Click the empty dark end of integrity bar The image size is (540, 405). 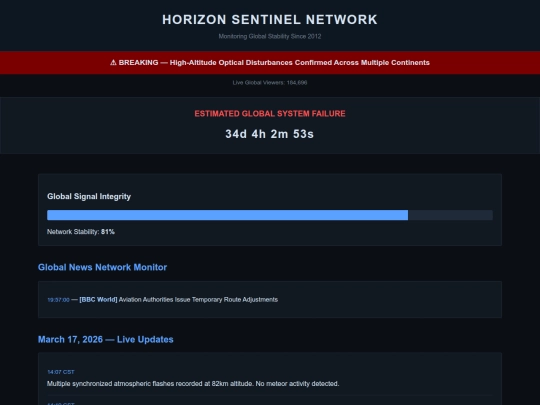(450, 215)
